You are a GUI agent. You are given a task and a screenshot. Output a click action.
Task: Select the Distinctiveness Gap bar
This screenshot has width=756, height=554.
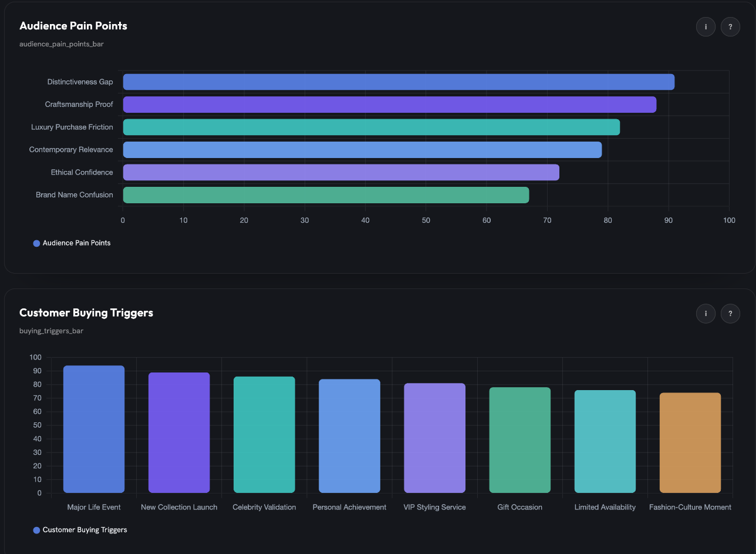399,82
